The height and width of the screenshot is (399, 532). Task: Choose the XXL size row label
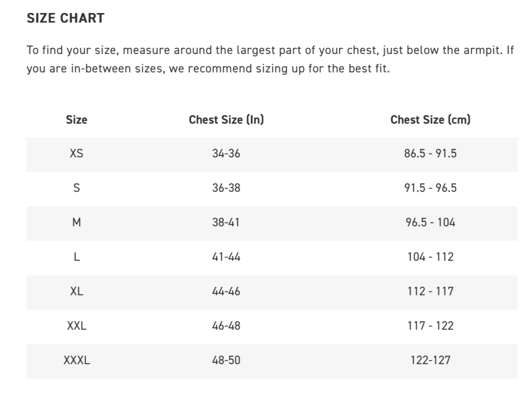[76, 326]
